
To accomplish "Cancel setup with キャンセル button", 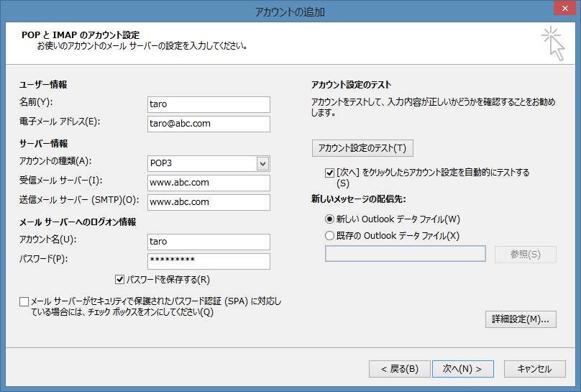I will click(534, 369).
